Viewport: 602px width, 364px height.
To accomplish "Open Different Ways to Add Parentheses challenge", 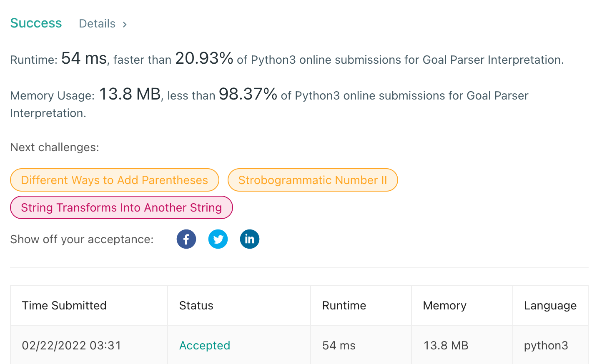I will pos(114,180).
